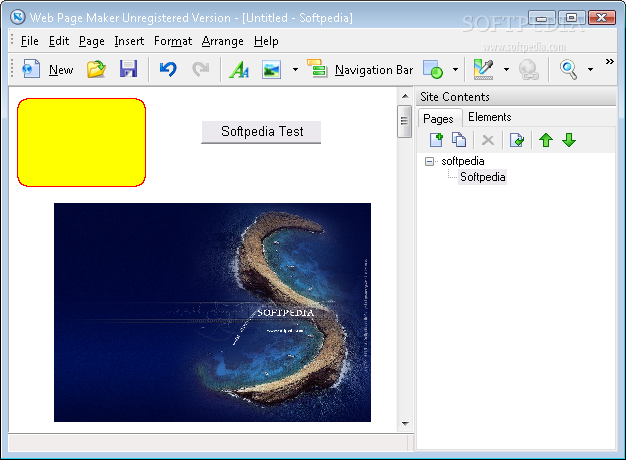Select the Softpedia page in the tree
This screenshot has height=460, width=626.
pos(482,177)
